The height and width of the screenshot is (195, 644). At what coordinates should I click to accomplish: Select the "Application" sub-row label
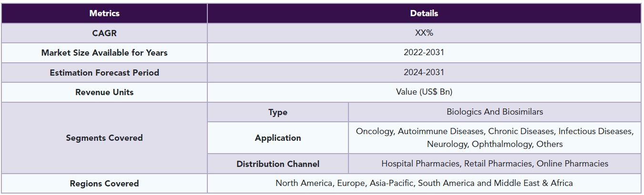(x=278, y=138)
